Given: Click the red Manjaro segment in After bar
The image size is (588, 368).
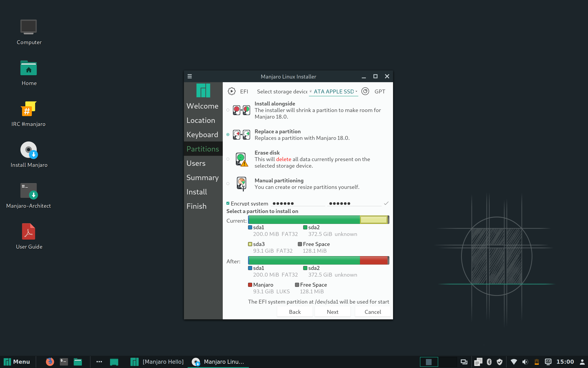Looking at the screenshot, I should [x=374, y=260].
